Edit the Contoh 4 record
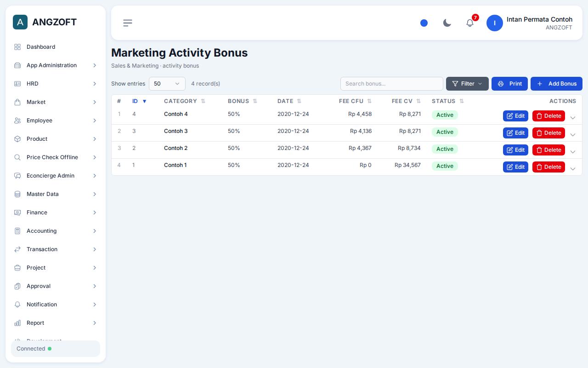This screenshot has width=588, height=368. [x=515, y=116]
